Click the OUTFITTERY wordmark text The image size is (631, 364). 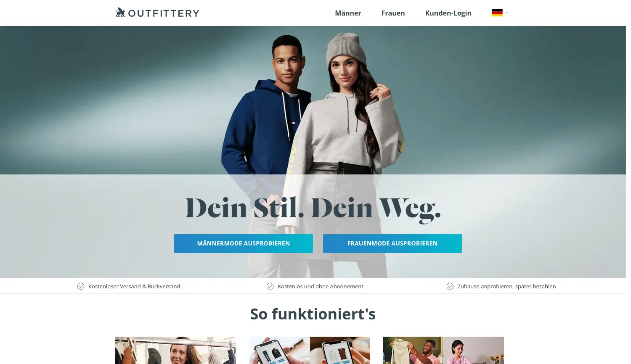(x=164, y=13)
